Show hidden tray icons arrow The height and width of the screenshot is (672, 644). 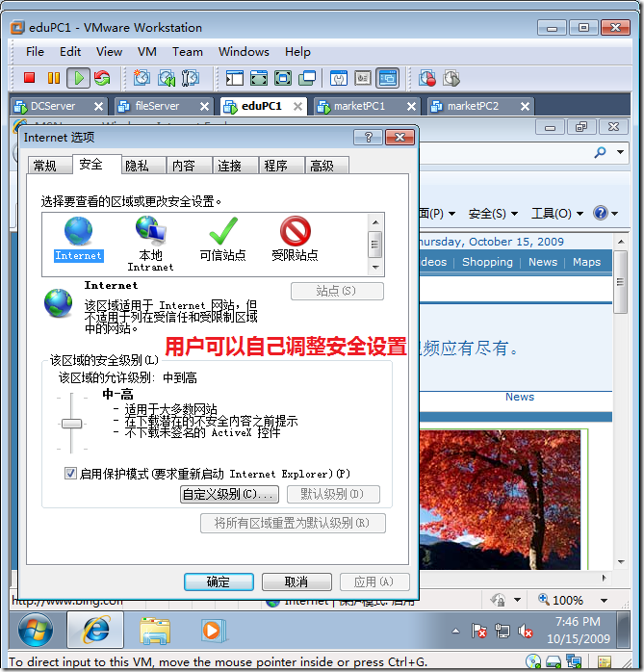click(456, 631)
